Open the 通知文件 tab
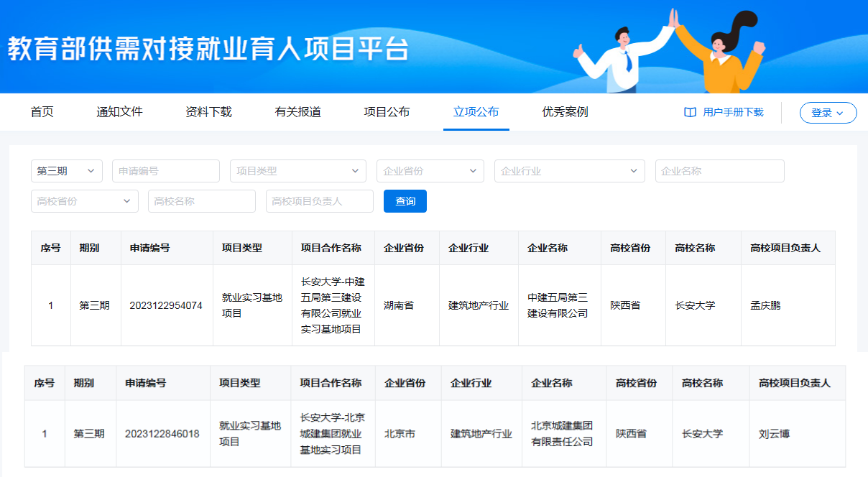868x477 pixels. click(119, 112)
